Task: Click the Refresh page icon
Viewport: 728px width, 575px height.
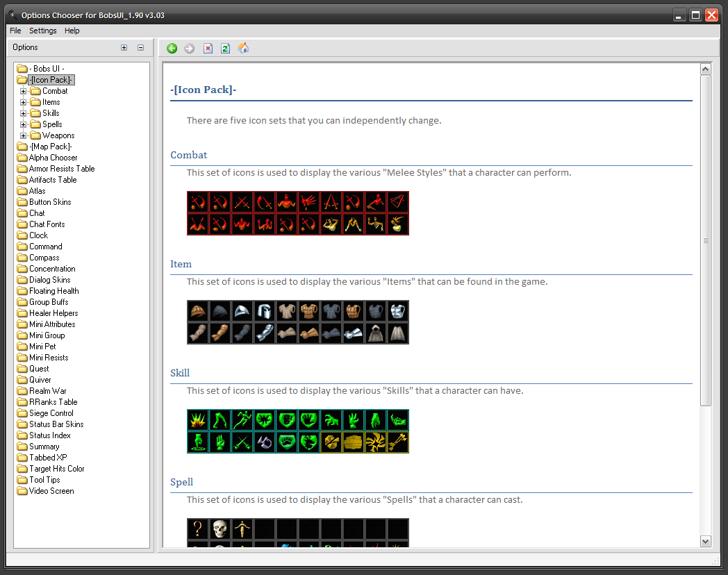Action: tap(225, 49)
